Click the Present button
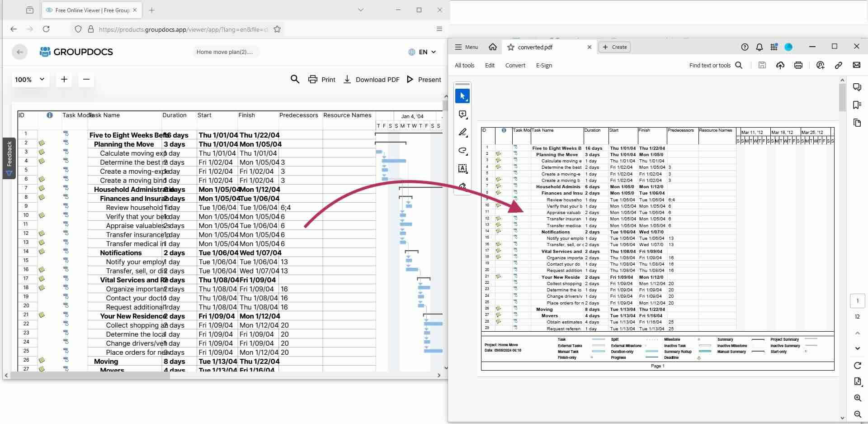The image size is (868, 424). (424, 79)
